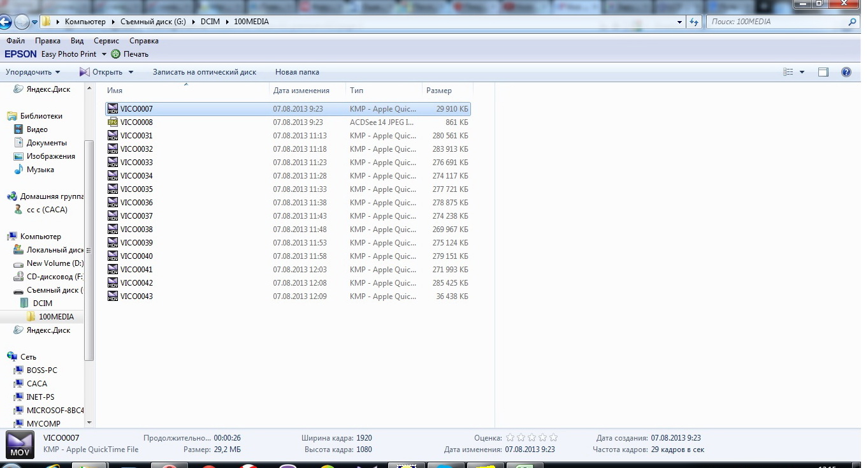868x468 pixels.
Task: Open the Упорядочить dropdown menu
Action: point(33,72)
